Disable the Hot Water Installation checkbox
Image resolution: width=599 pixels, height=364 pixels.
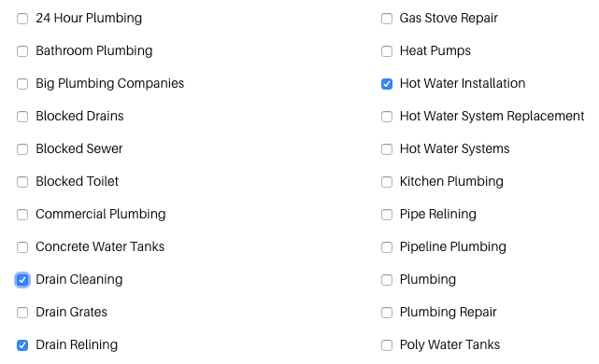[x=387, y=84]
